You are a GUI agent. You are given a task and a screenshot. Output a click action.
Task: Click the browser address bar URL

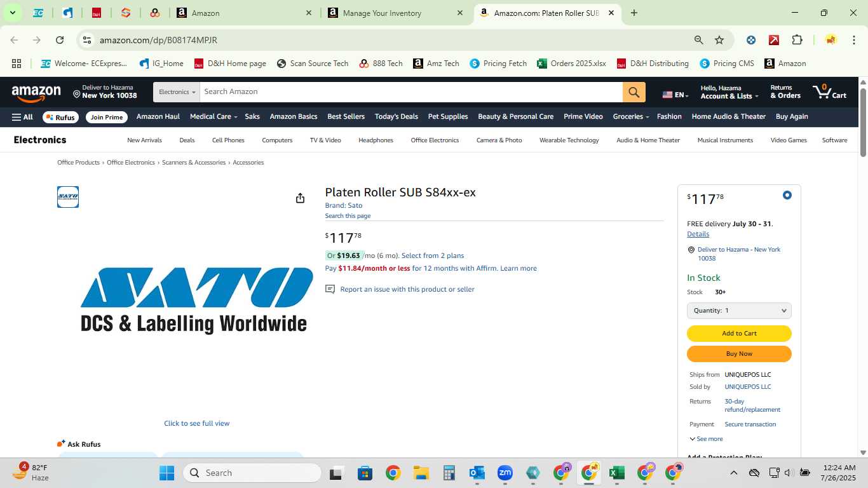click(158, 40)
